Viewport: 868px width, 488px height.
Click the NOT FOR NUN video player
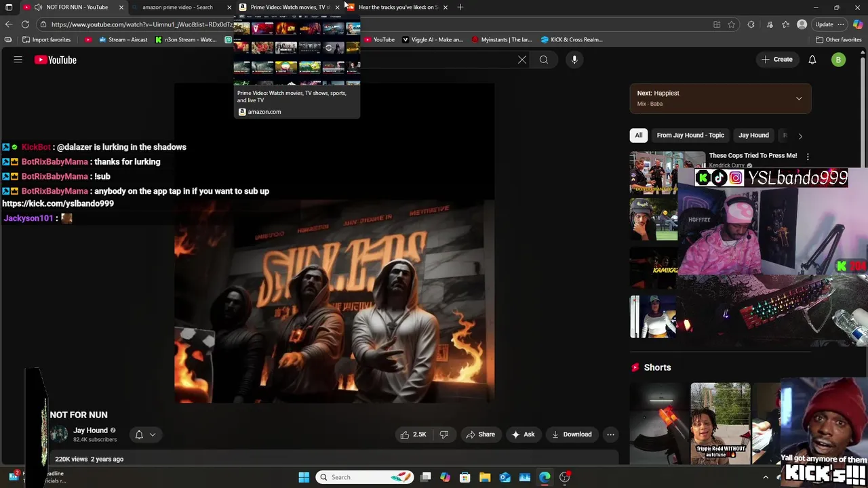pyautogui.click(x=334, y=243)
